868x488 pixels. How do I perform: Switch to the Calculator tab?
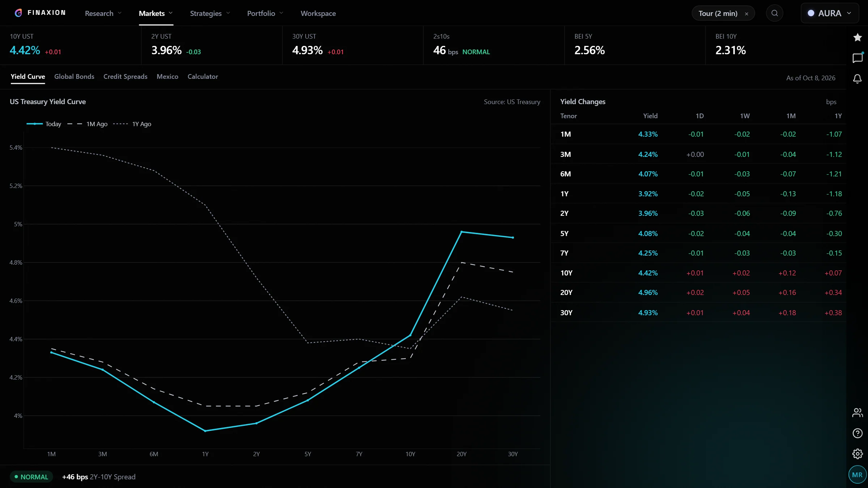tap(203, 77)
